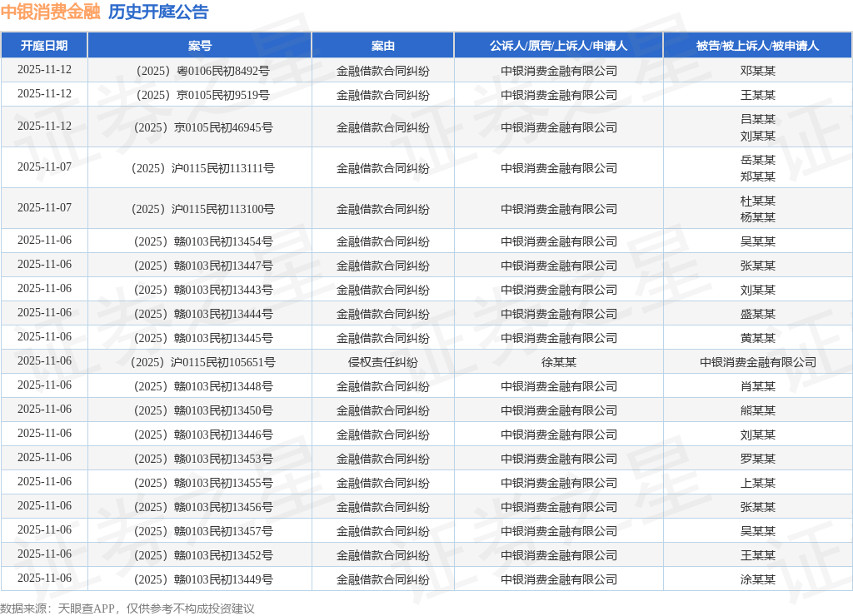
Task: Select case number (2025)赣0103民初13448号
Action: coord(203,386)
